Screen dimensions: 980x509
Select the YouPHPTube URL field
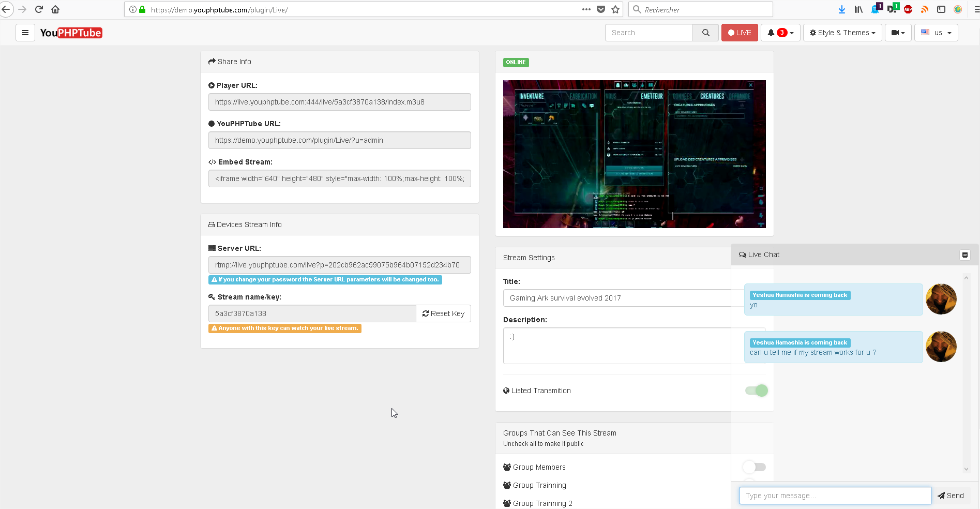pyautogui.click(x=340, y=140)
